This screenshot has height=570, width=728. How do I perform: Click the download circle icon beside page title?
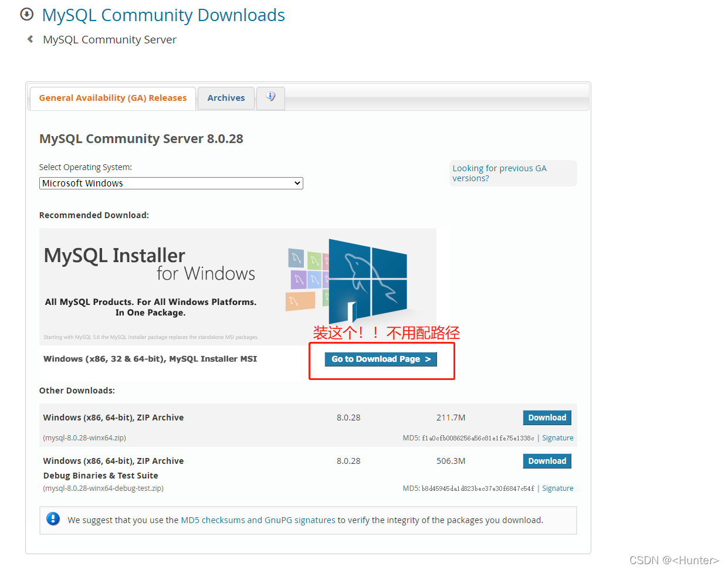tap(27, 15)
